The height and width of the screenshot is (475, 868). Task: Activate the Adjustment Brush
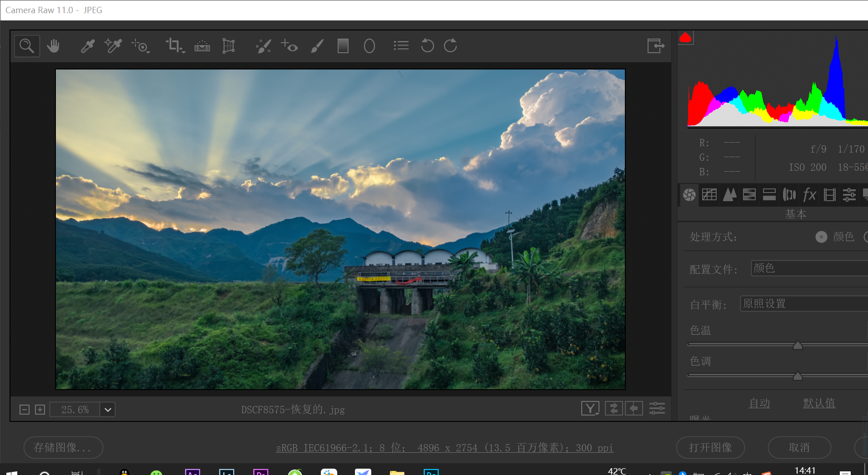tap(317, 45)
